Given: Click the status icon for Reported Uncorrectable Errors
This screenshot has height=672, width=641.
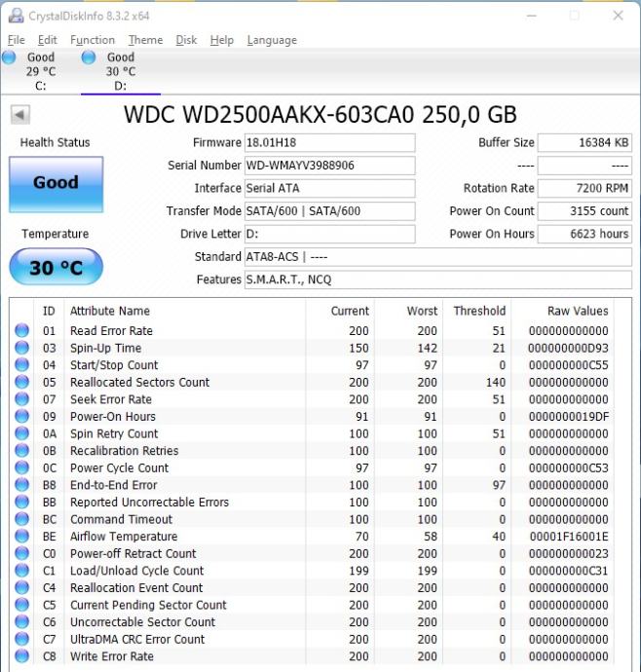Looking at the screenshot, I should 21,502.
